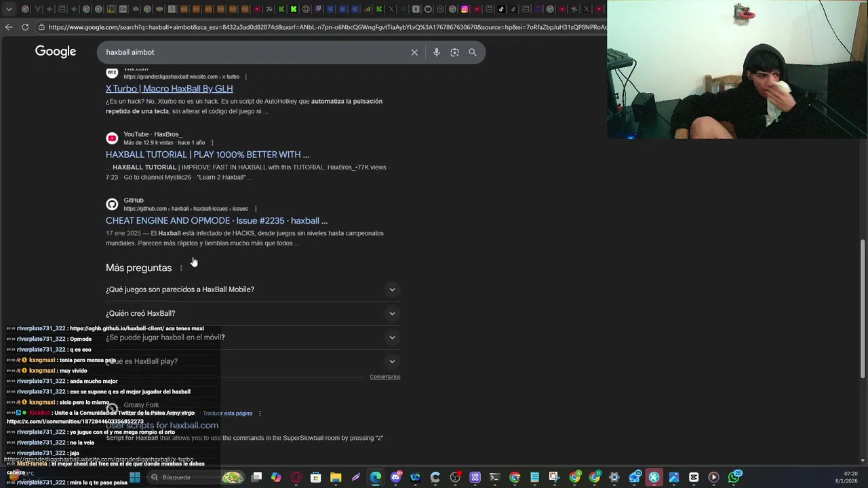Open Windows Start menu
The height and width of the screenshot is (488, 868).
[x=135, y=477]
